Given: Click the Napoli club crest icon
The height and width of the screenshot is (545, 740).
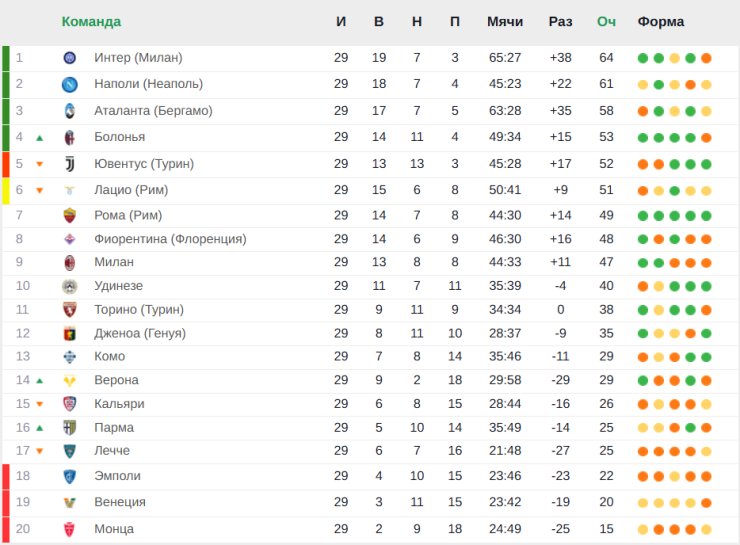Looking at the screenshot, I should point(69,84).
